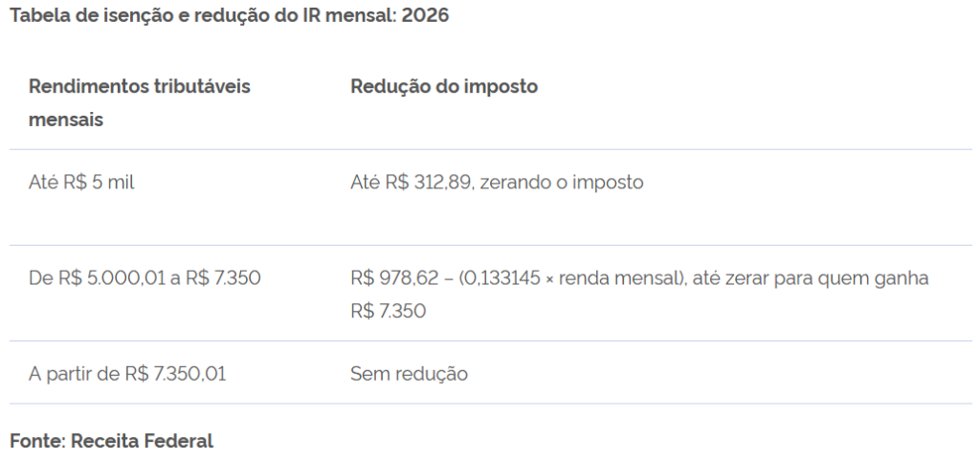Click the "zerando o imposto" text

pos(561,182)
